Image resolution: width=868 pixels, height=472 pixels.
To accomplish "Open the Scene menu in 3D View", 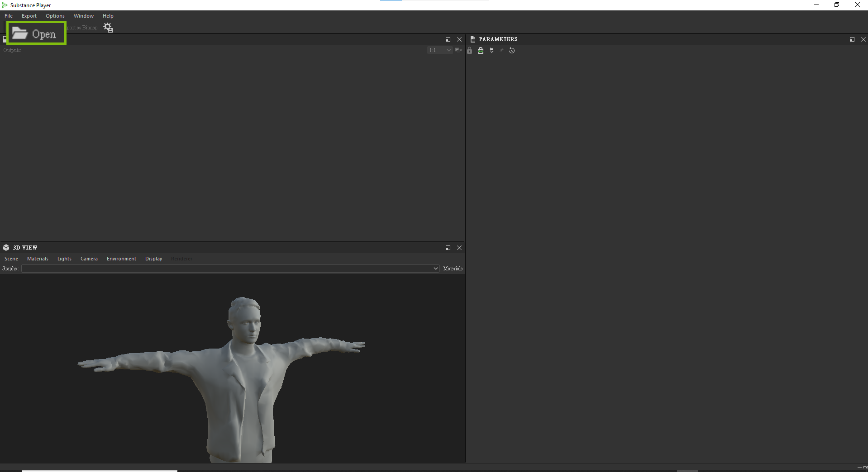I will (x=11, y=259).
